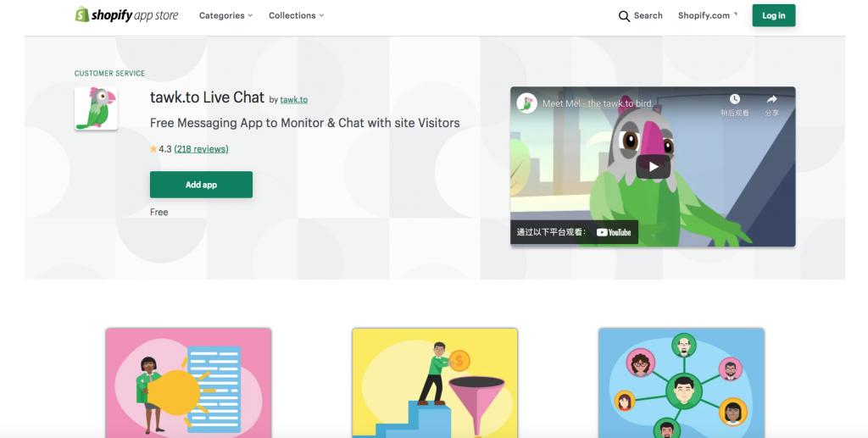868x438 pixels.
Task: Click the tawk.to parrot app icon
Action: coord(97,108)
